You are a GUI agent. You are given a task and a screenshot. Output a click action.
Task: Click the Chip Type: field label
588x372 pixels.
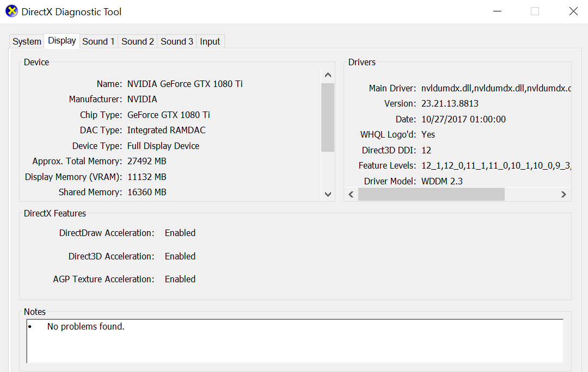(x=101, y=115)
